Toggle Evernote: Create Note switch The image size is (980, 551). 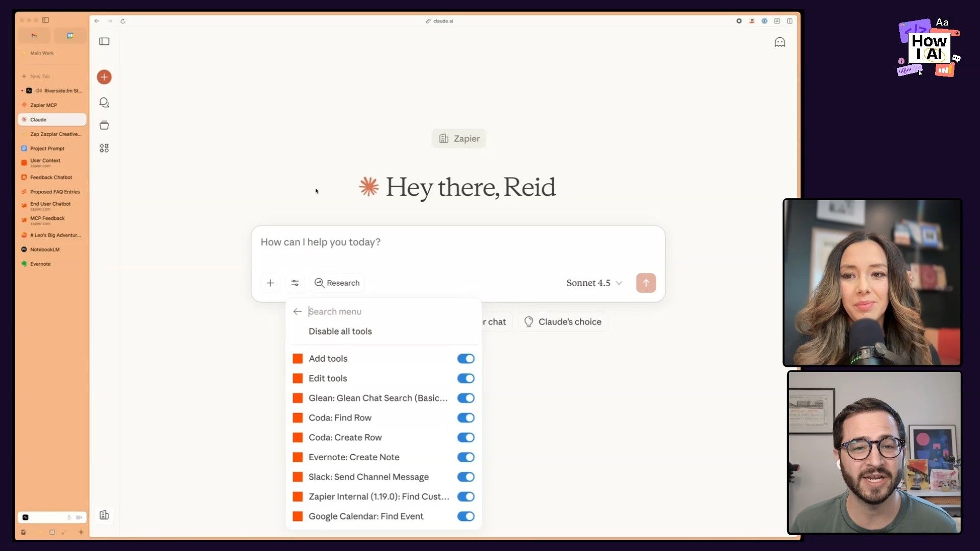(x=465, y=457)
